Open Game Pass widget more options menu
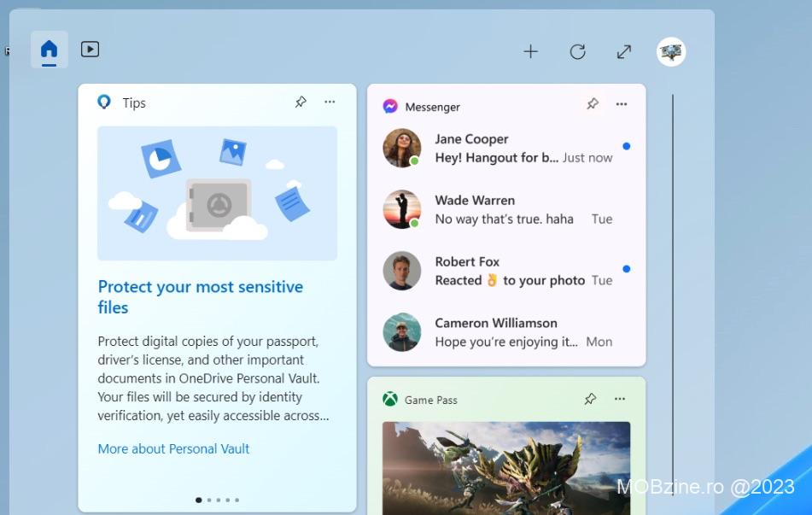Viewport: 812px width, 515px height. pos(620,399)
